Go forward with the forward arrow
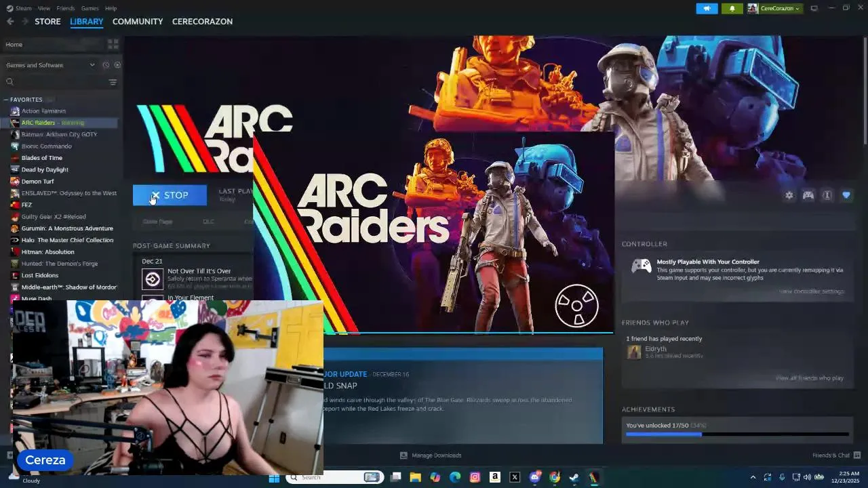Image resolution: width=868 pixels, height=488 pixels. coord(25,22)
